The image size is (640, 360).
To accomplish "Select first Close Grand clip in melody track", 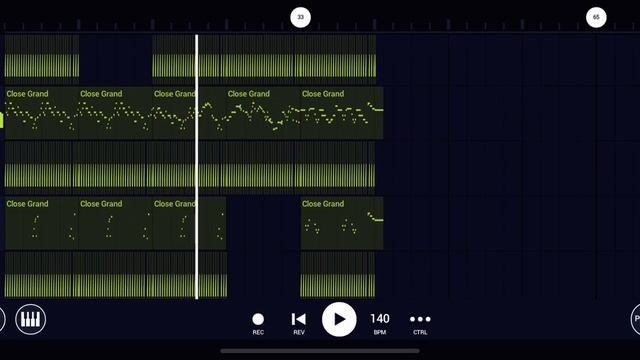I will 41,113.
